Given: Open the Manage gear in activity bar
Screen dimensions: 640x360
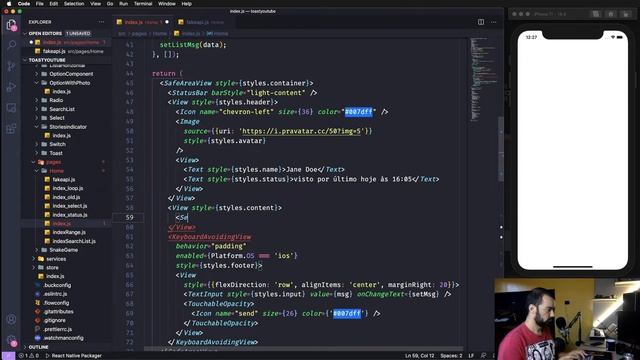Looking at the screenshot, I should (11, 340).
